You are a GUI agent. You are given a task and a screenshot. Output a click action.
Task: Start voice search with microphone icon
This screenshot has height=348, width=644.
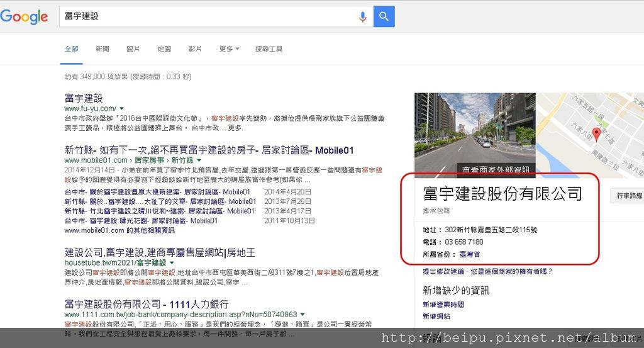click(362, 16)
